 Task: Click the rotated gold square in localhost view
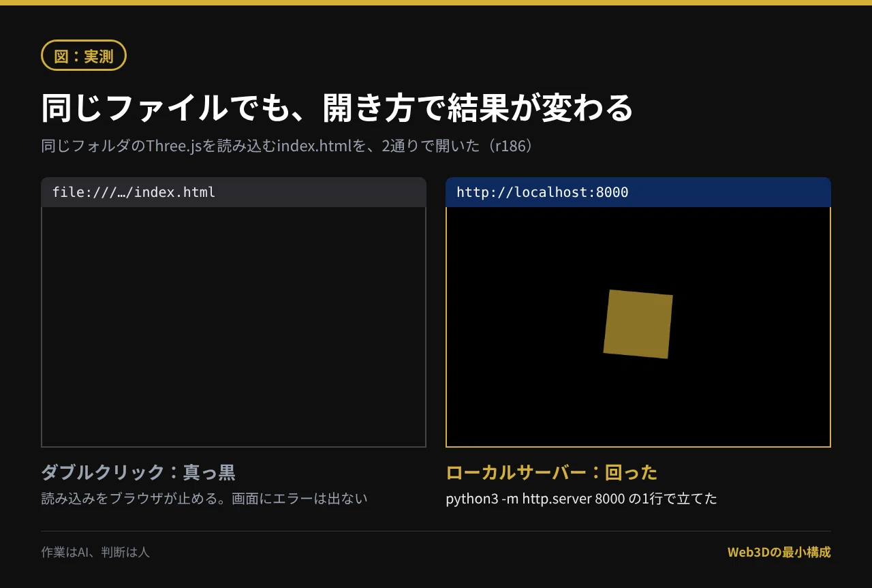[638, 324]
